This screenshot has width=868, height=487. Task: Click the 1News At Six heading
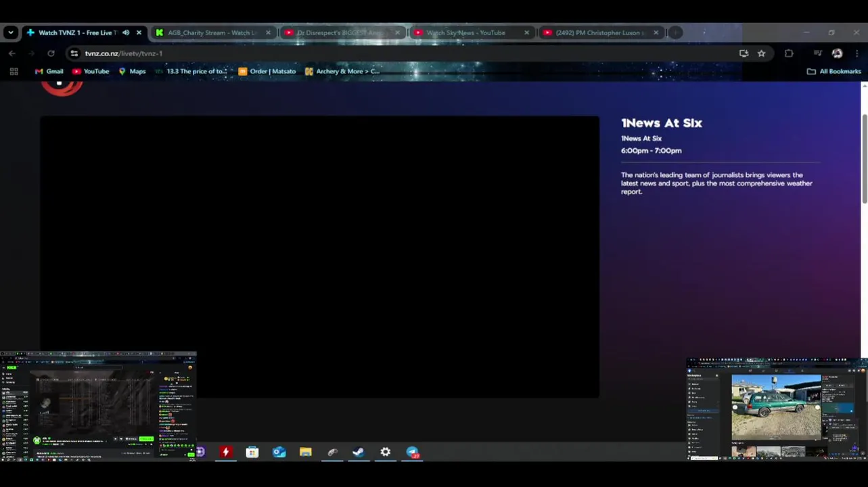pyautogui.click(x=662, y=123)
